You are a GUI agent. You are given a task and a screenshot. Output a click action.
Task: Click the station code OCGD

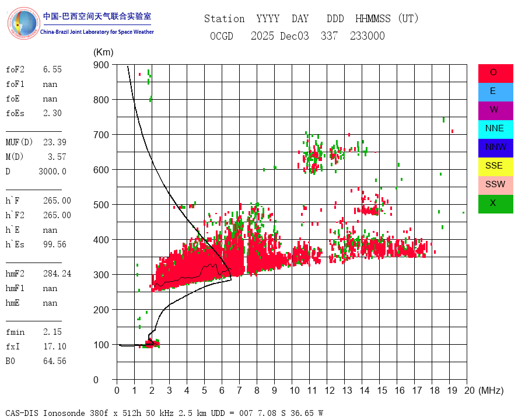point(221,36)
